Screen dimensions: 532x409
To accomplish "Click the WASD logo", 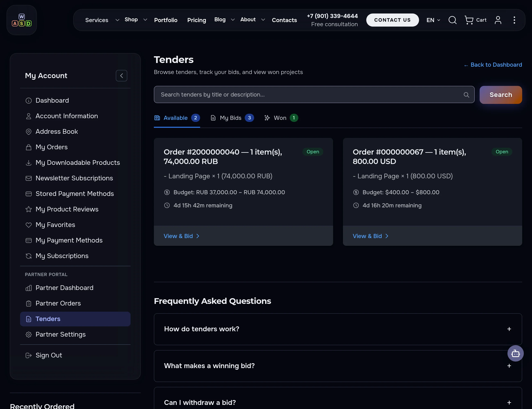I will click(x=22, y=20).
